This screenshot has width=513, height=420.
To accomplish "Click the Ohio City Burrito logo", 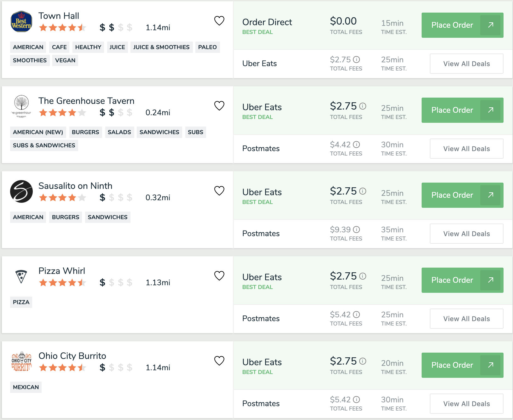I will 21,361.
